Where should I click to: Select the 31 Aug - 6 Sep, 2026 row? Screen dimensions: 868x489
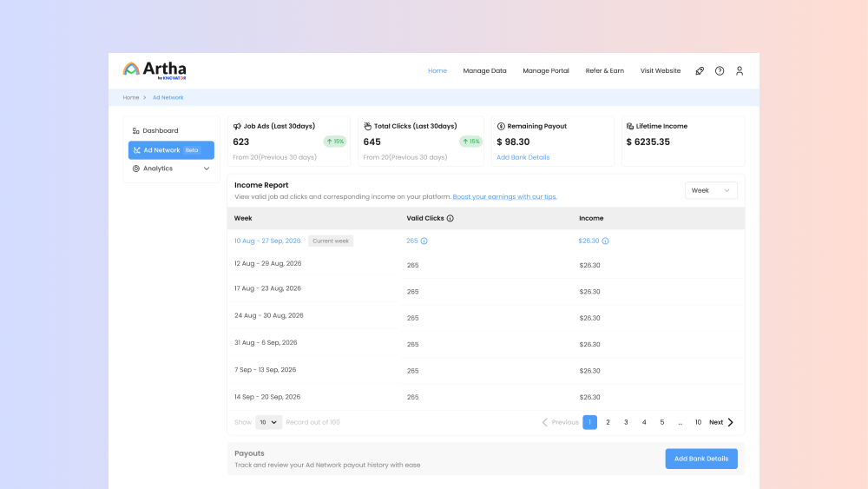coord(486,343)
